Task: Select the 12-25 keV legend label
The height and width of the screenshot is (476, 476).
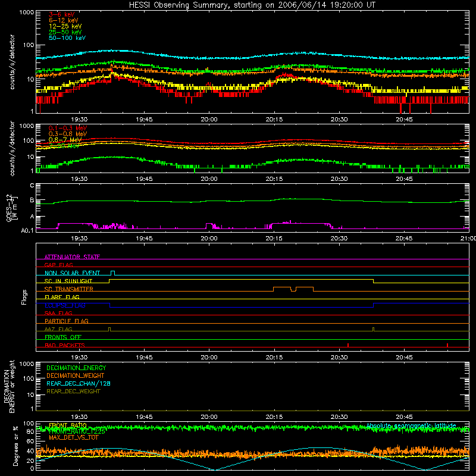Action: [65, 26]
